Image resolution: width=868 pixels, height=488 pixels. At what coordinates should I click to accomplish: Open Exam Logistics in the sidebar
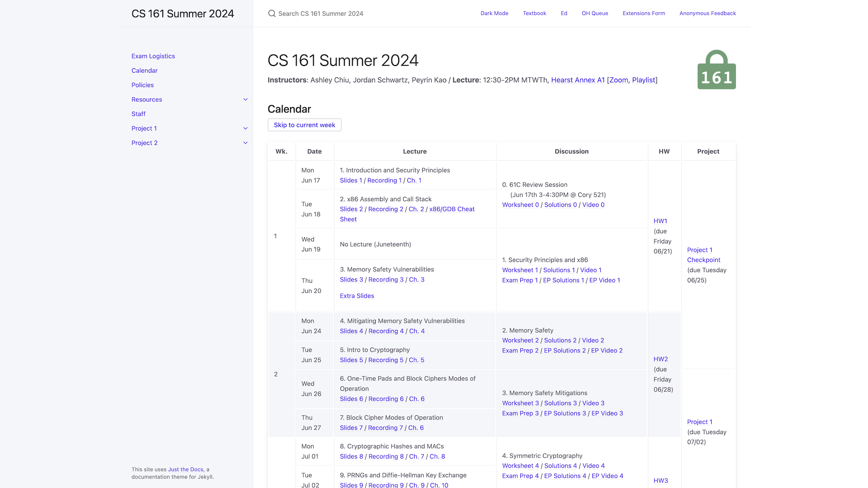[x=153, y=56]
